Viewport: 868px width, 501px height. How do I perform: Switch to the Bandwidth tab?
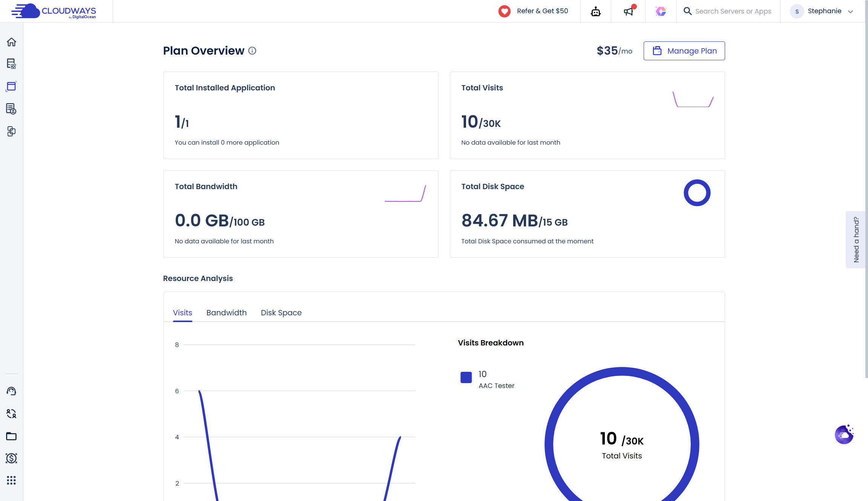point(226,313)
